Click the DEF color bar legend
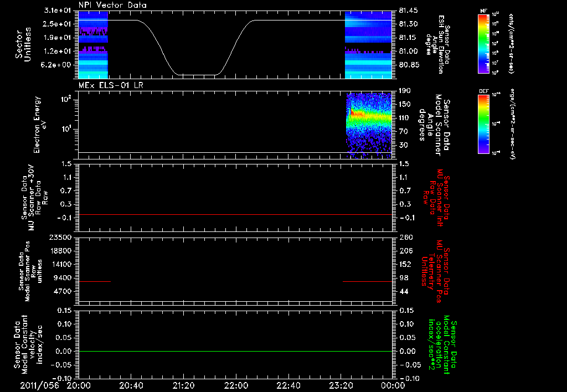 [483, 123]
